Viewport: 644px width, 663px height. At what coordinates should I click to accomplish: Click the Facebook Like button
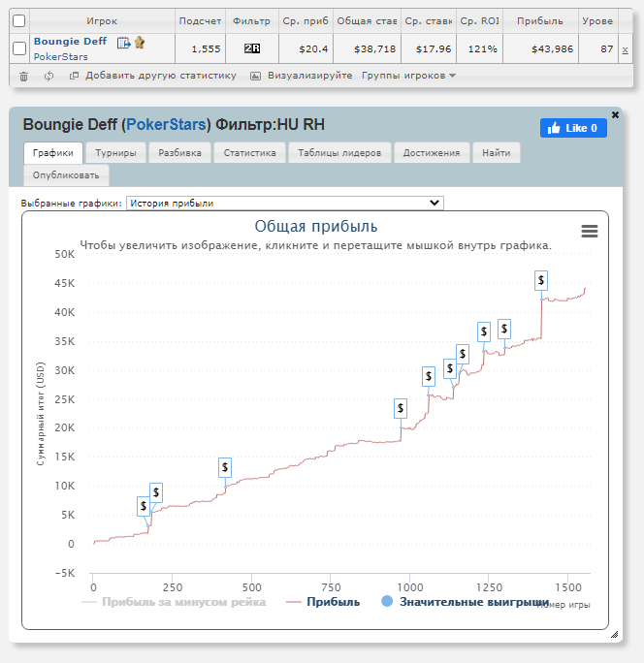(573, 128)
